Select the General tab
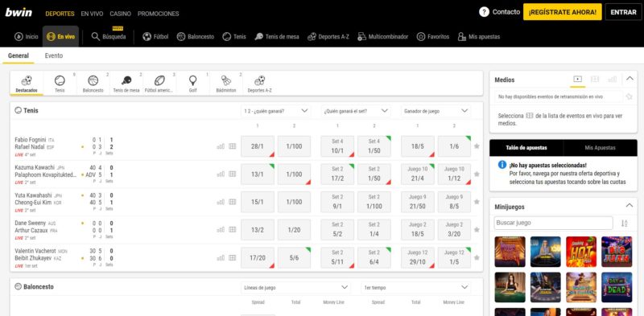Screen dimensions: 644x316 tap(19, 55)
